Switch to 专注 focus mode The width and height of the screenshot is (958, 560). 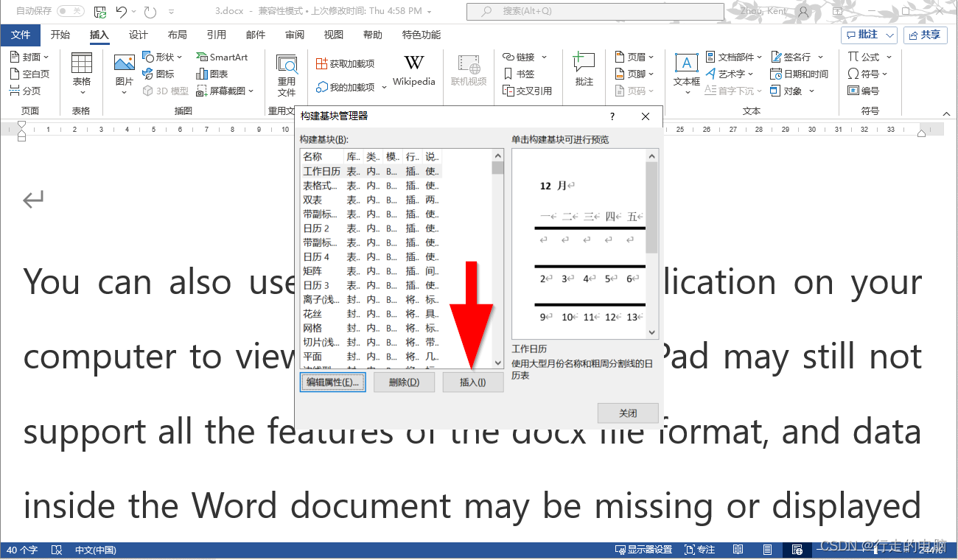coord(699,550)
